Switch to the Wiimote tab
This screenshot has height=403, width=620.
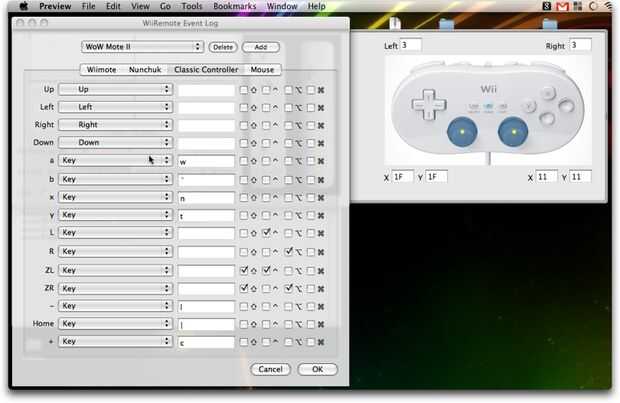pyautogui.click(x=101, y=70)
